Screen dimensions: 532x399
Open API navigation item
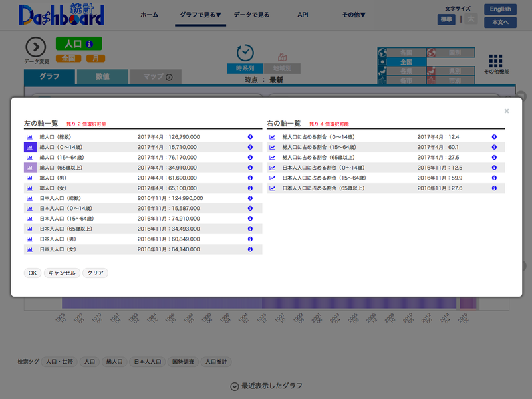point(303,15)
